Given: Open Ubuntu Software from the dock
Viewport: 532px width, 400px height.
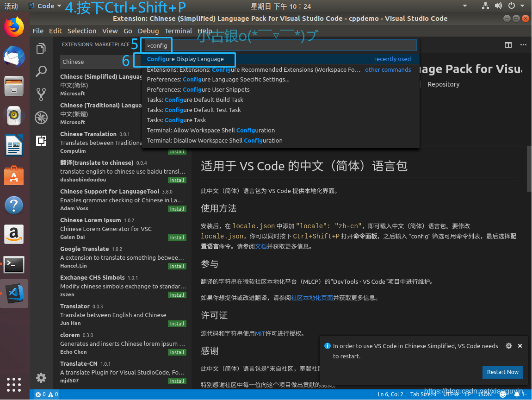Looking at the screenshot, I should pyautogui.click(x=14, y=175).
